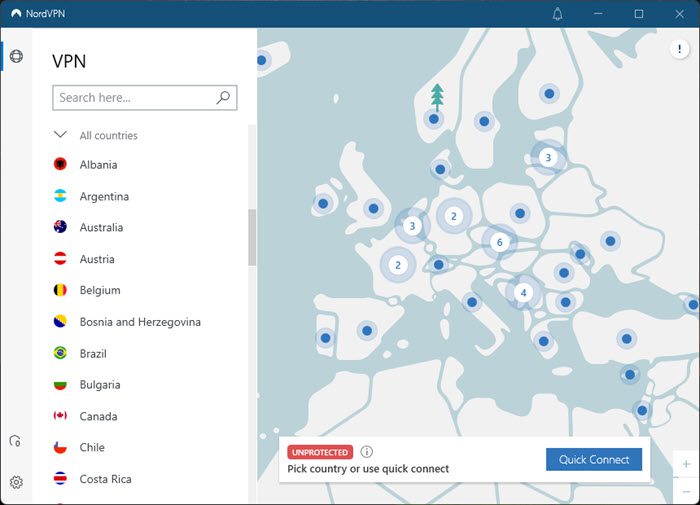Select Australia in the country list
Screen dimensions: 700x505
click(x=101, y=227)
